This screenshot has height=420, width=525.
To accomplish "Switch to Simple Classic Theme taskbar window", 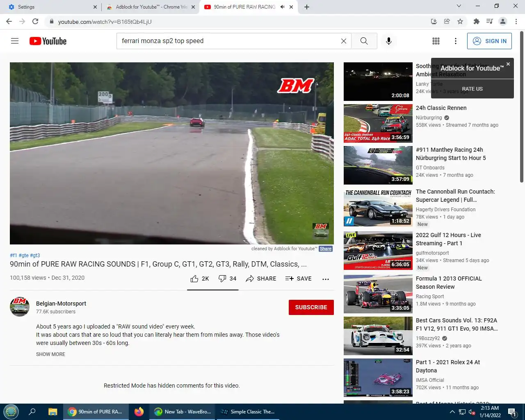I will pyautogui.click(x=248, y=412).
